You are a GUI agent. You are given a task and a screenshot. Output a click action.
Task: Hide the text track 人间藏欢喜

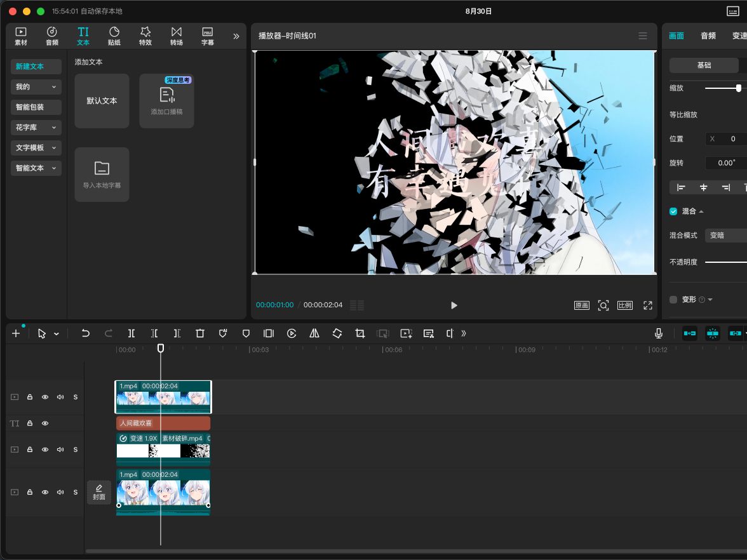click(44, 423)
